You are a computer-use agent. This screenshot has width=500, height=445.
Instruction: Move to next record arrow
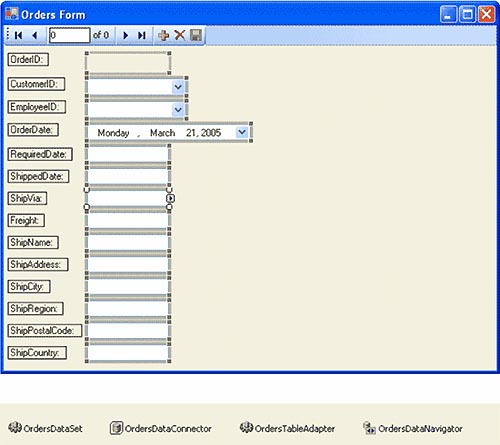tap(126, 35)
